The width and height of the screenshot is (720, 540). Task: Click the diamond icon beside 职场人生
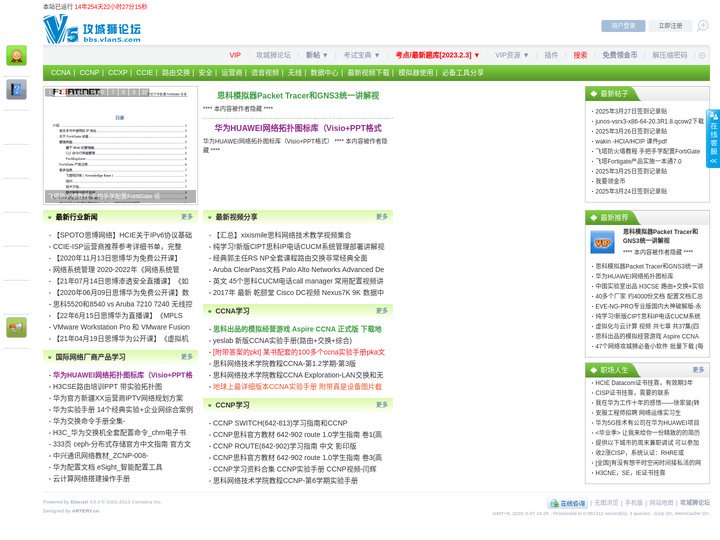pyautogui.click(x=593, y=370)
